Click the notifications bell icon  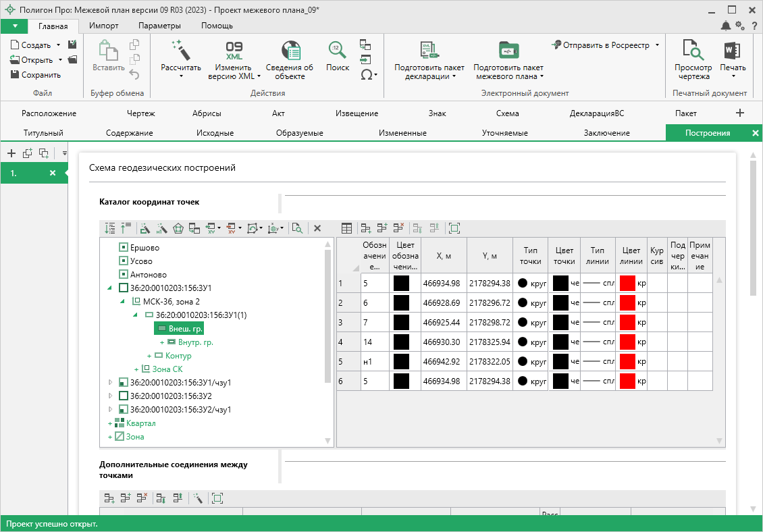pos(726,26)
